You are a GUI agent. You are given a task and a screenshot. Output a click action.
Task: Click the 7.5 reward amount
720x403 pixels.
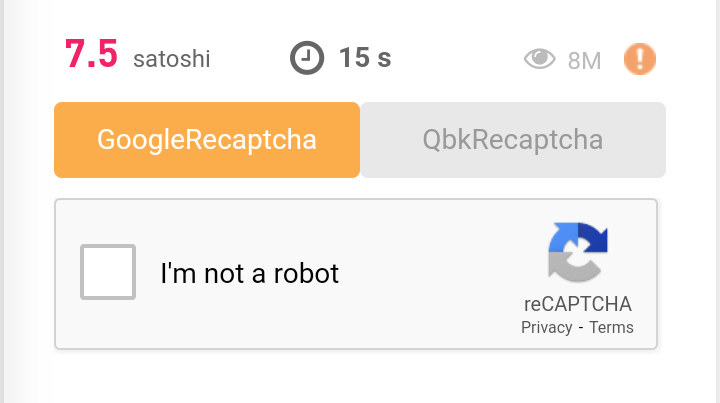91,55
